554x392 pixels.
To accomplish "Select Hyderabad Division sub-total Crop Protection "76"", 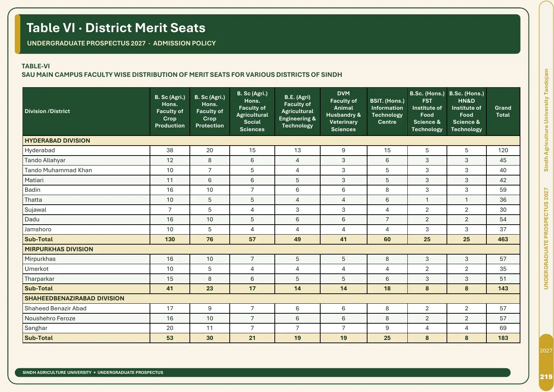I will (x=210, y=239).
